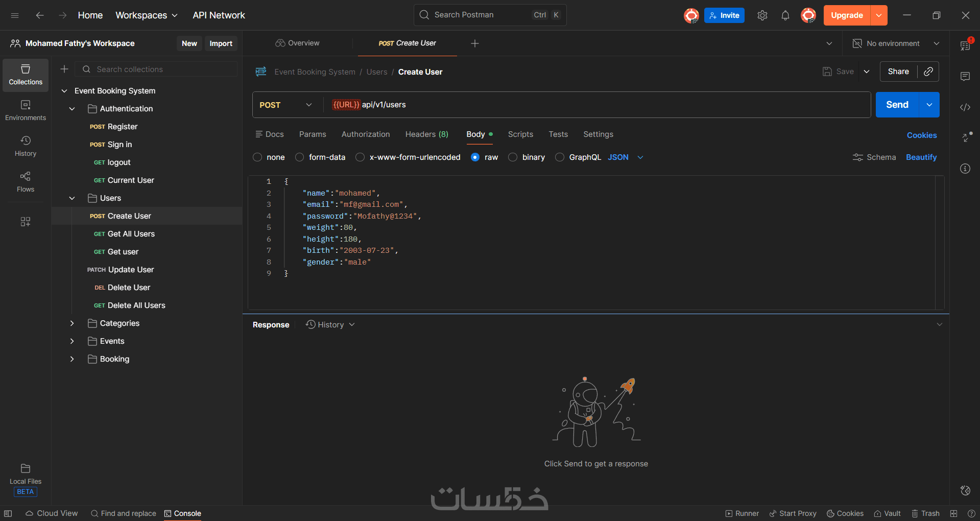Open code snippet icon in right sidebar
This screenshot has height=521, width=980.
pyautogui.click(x=965, y=107)
